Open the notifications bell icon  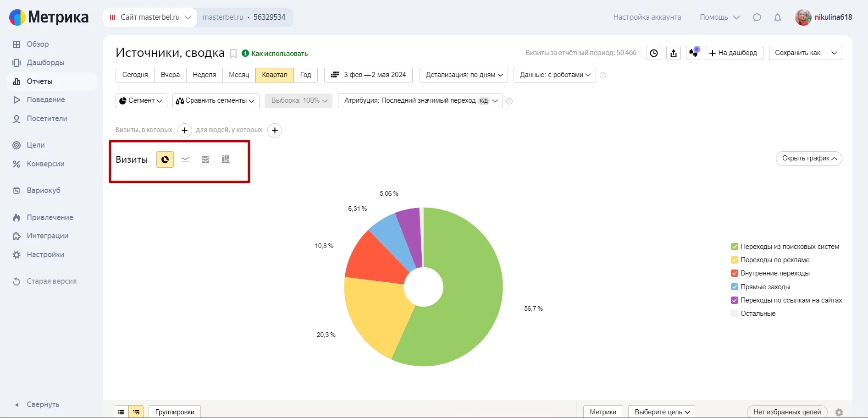click(778, 17)
